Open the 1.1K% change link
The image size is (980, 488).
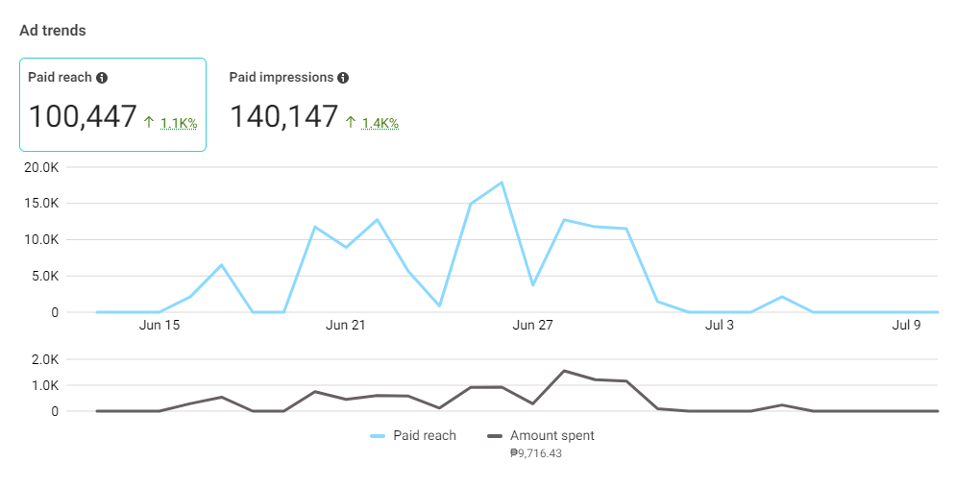click(x=179, y=123)
